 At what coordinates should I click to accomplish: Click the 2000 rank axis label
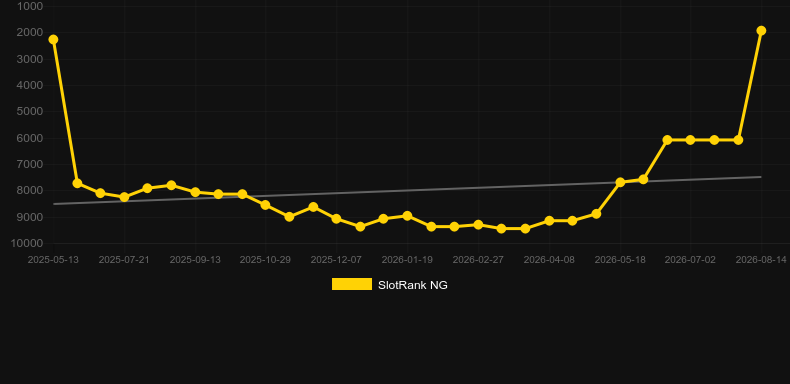(x=30, y=32)
